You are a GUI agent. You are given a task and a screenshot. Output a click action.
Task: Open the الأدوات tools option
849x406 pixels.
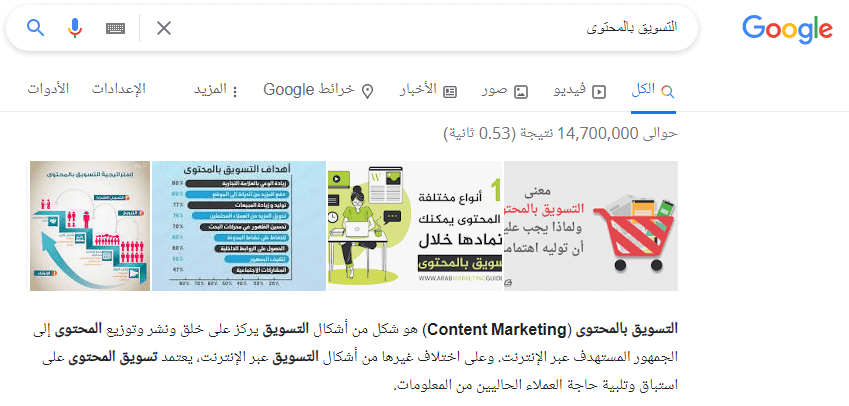48,89
